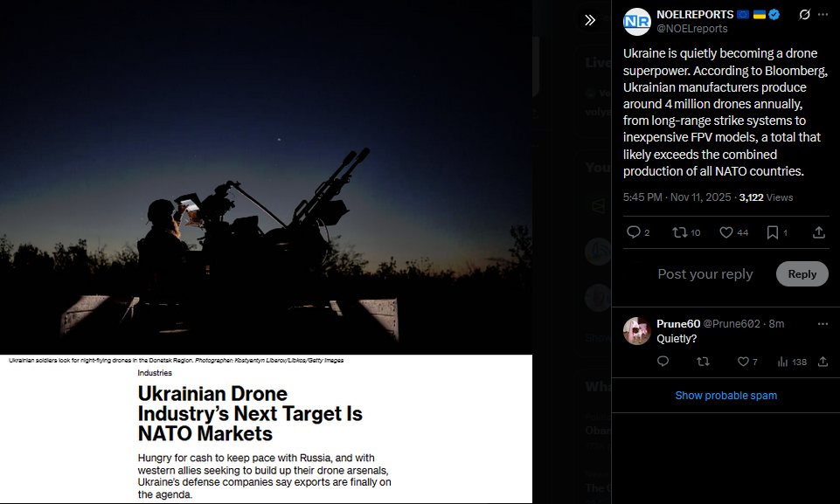Share Prune60's comment

(823, 362)
